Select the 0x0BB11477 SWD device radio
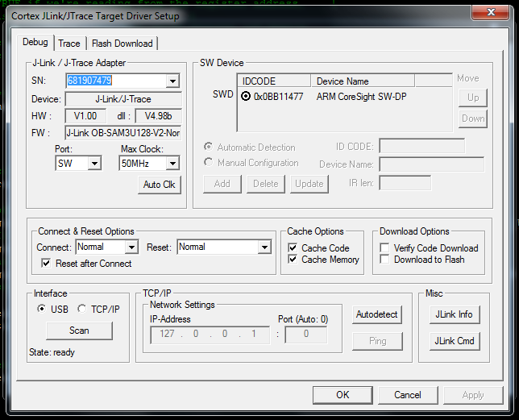The image size is (519, 420). coord(246,96)
